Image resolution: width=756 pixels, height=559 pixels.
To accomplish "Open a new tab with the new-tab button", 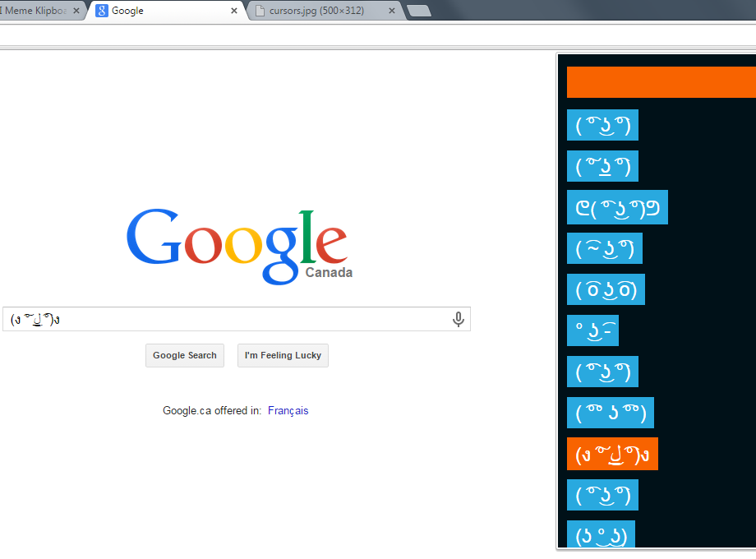I will click(x=418, y=11).
